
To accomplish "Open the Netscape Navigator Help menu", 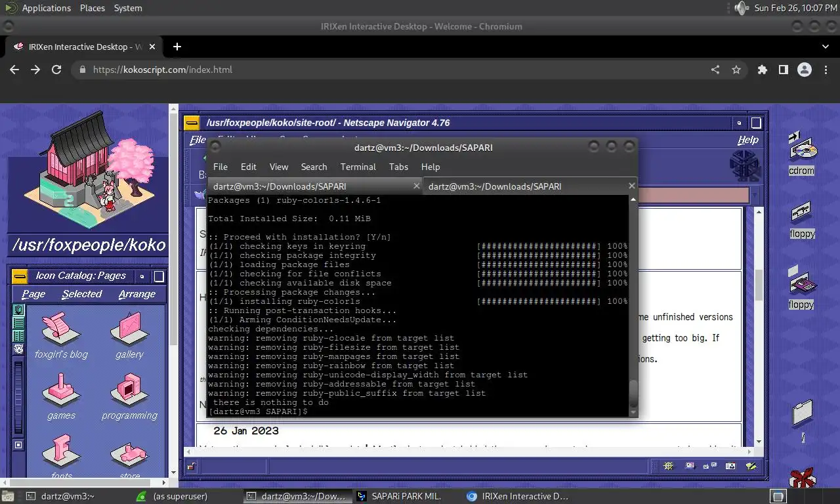I will click(x=747, y=140).
